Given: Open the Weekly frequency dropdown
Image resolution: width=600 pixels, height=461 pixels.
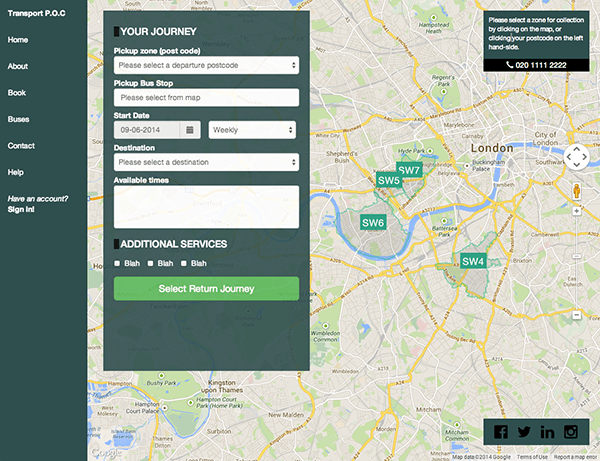Looking at the screenshot, I should pyautogui.click(x=252, y=130).
